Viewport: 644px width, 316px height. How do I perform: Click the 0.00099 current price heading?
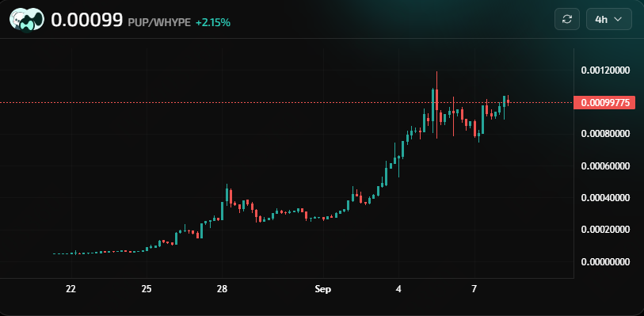pyautogui.click(x=86, y=20)
